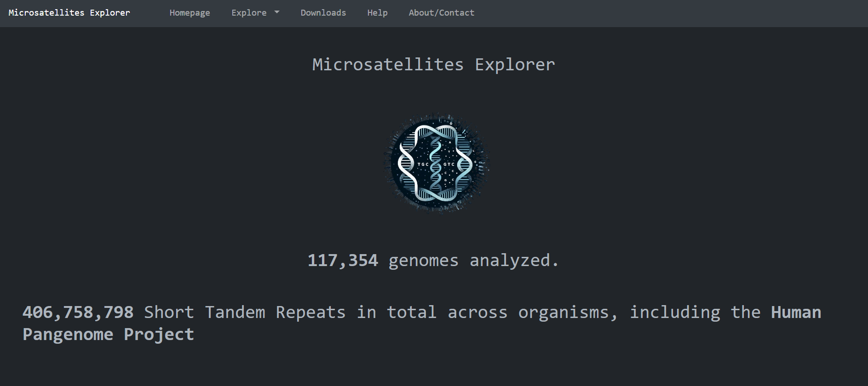Viewport: 868px width, 386px height.
Task: Click the bold word 'Human'
Action: click(x=796, y=312)
